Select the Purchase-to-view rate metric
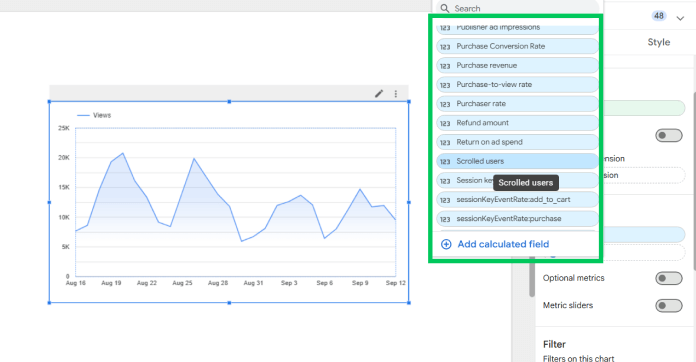Viewport: 696px width, 362px height. point(517,84)
